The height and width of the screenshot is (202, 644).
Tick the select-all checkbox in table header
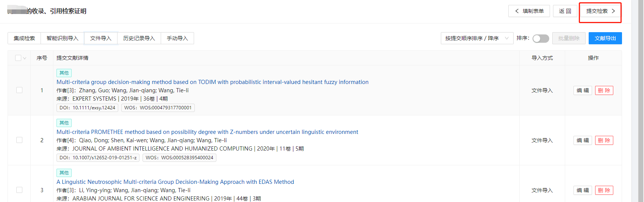click(x=18, y=58)
